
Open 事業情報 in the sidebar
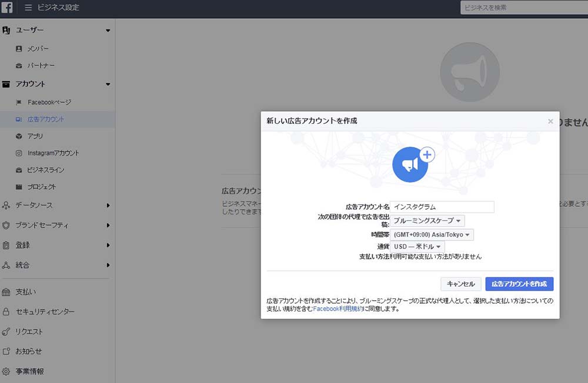pos(29,371)
